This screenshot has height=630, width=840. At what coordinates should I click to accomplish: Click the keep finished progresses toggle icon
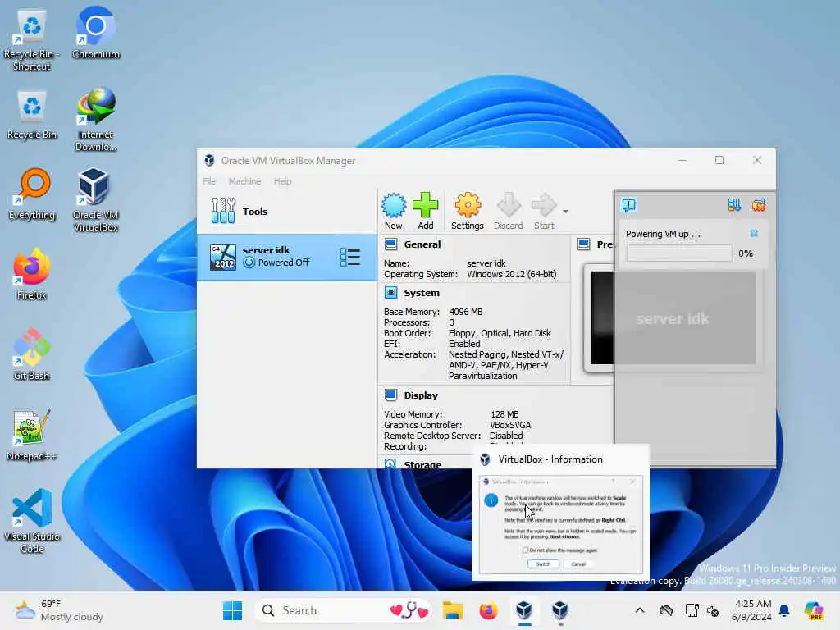[734, 204]
